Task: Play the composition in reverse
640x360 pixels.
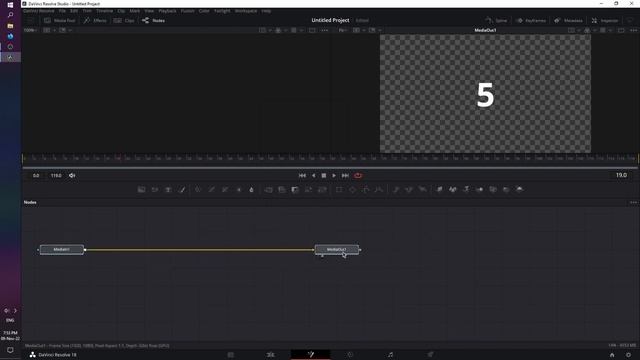Action: click(x=313, y=176)
